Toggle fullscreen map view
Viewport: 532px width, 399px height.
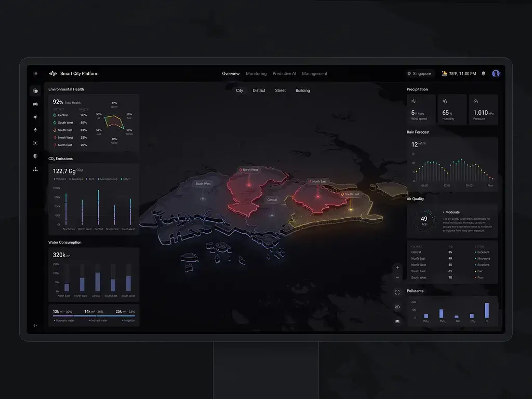[x=397, y=292]
